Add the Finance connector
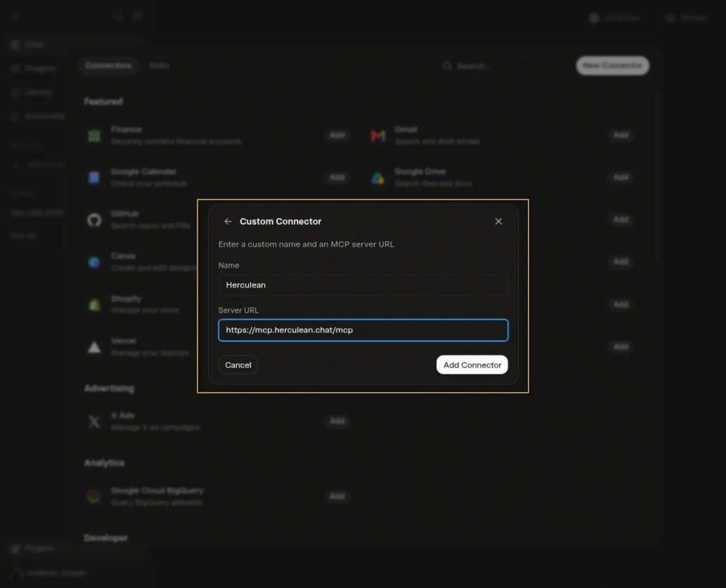Viewport: 726px width, 588px height. pos(337,135)
